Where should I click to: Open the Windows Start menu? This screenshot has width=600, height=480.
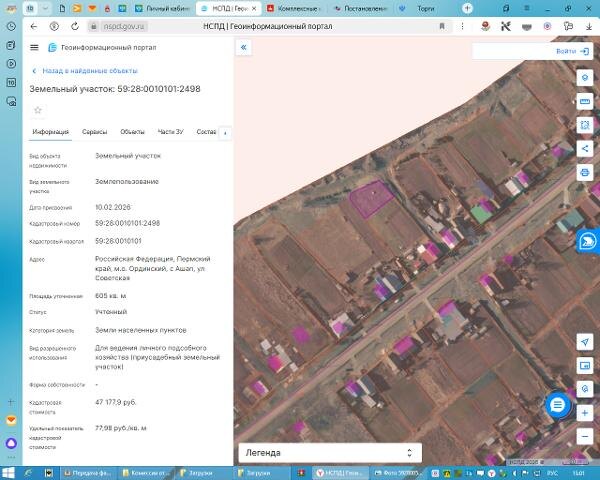coord(8,473)
